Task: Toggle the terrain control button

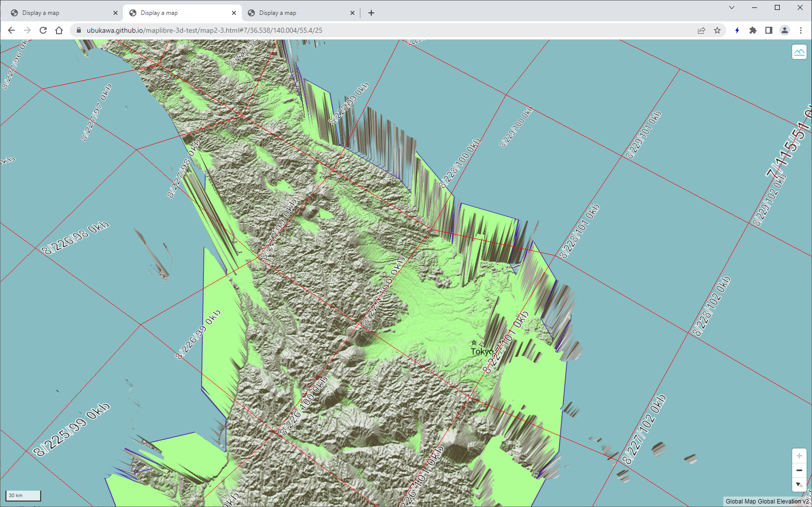Action: [799, 52]
